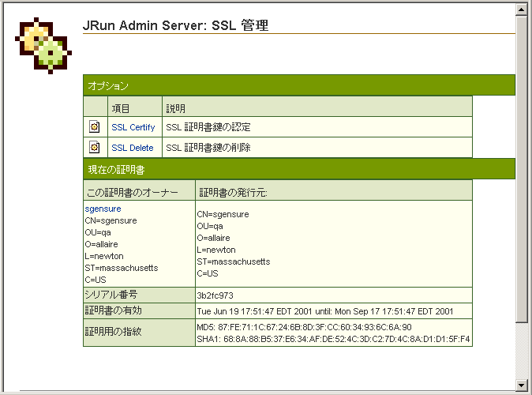This screenshot has height=395, width=532.
Task: Click the SSL 証明書鍵の認定 description
Action: click(208, 127)
